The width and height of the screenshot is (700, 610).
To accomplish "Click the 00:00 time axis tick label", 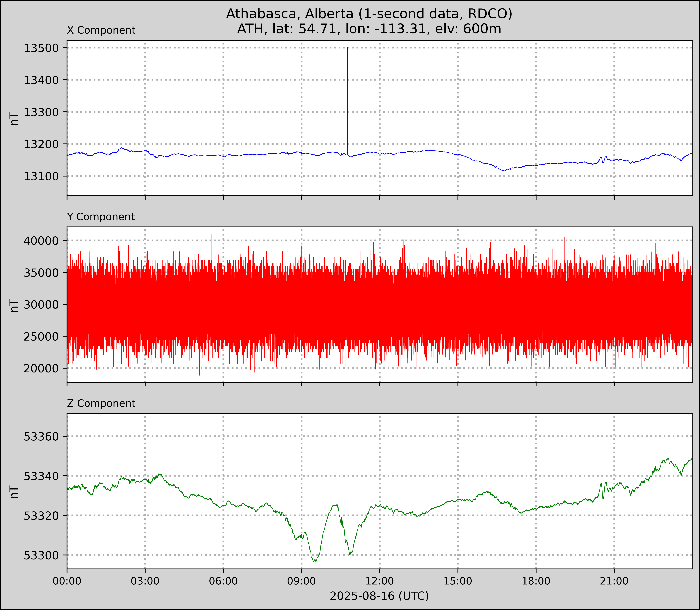I will click(67, 581).
